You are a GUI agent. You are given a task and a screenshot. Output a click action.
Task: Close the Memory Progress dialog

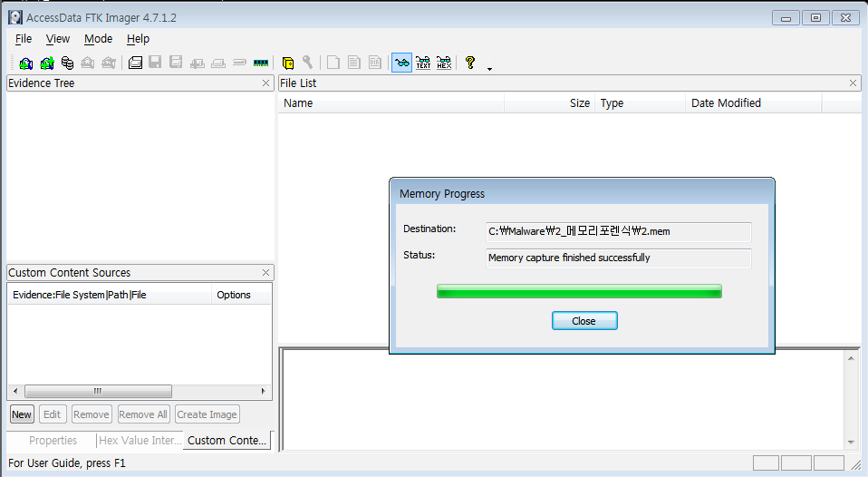(584, 321)
